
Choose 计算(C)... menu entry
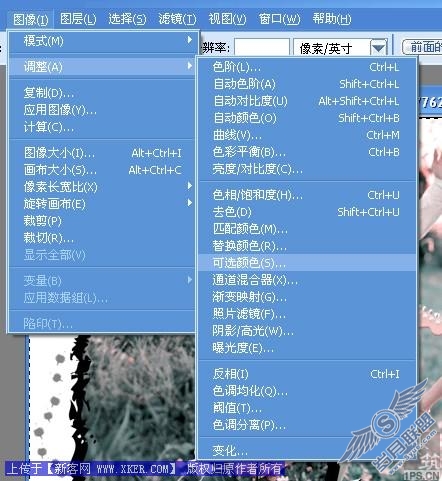coord(102,127)
